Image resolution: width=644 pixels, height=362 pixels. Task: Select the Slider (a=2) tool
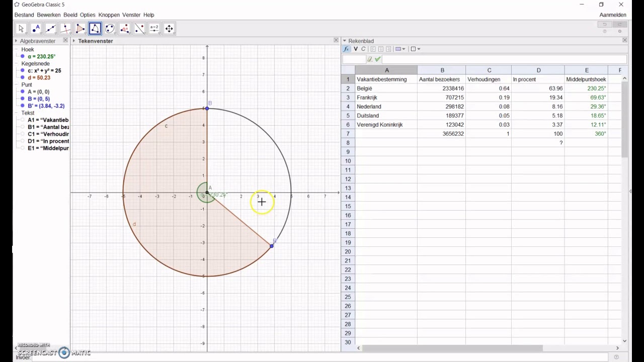(x=154, y=29)
